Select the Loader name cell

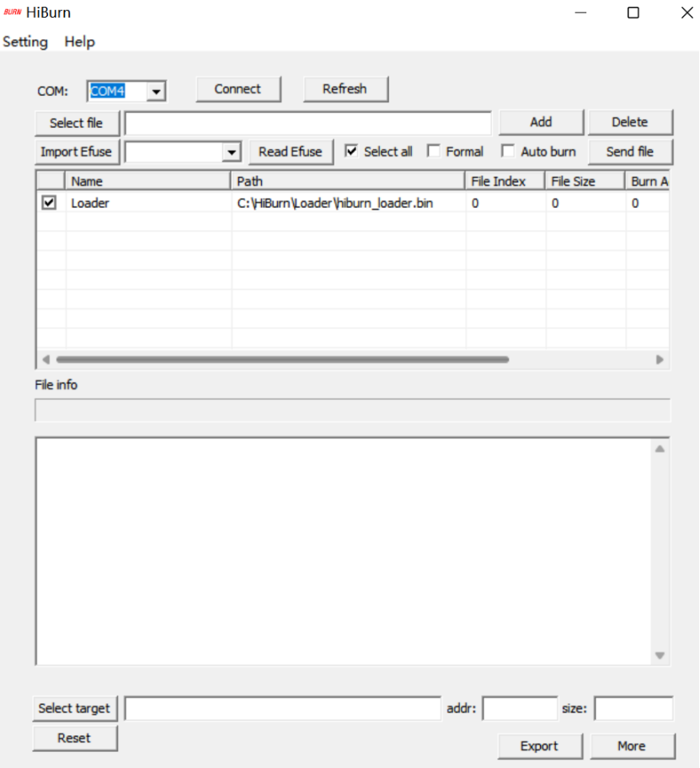click(148, 203)
